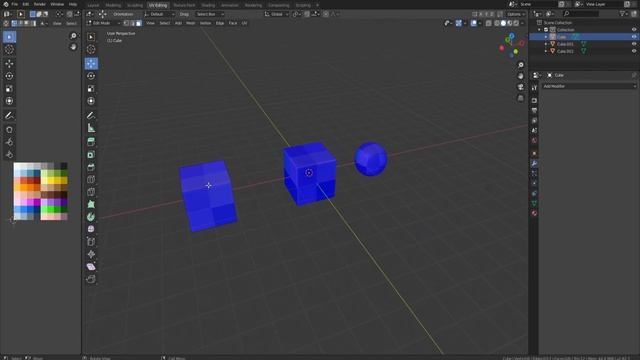Select Cube.001 row in outliner
640x360 pixels.
pos(584,44)
